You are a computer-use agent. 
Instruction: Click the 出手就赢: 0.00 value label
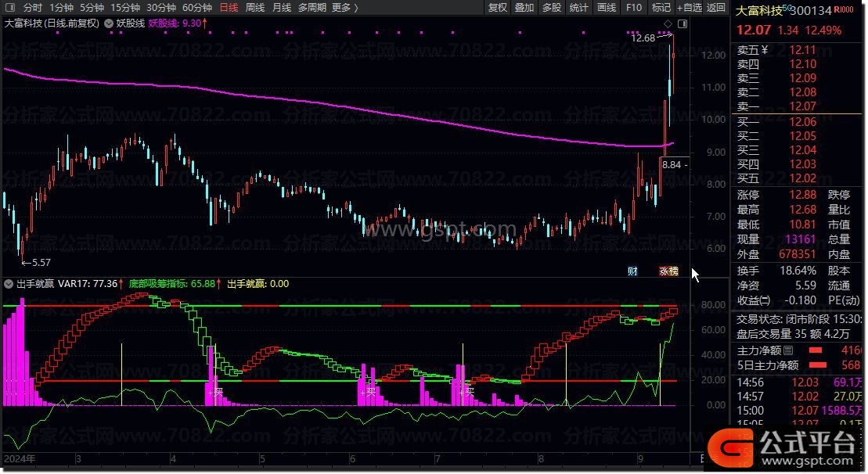click(258, 284)
